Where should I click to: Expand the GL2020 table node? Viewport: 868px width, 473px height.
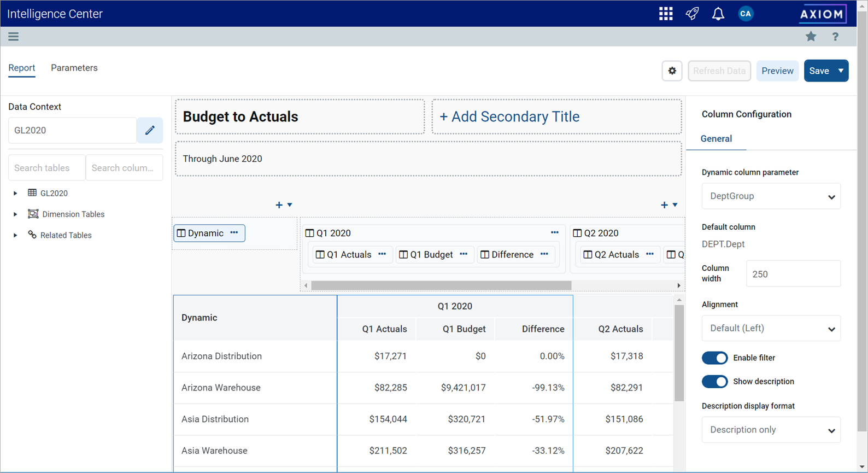(x=15, y=193)
